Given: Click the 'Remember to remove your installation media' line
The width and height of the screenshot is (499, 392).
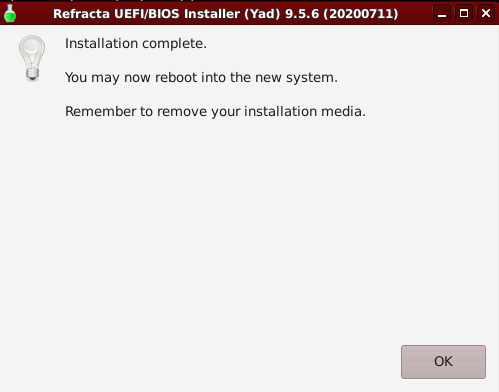Looking at the screenshot, I should pos(215,111).
